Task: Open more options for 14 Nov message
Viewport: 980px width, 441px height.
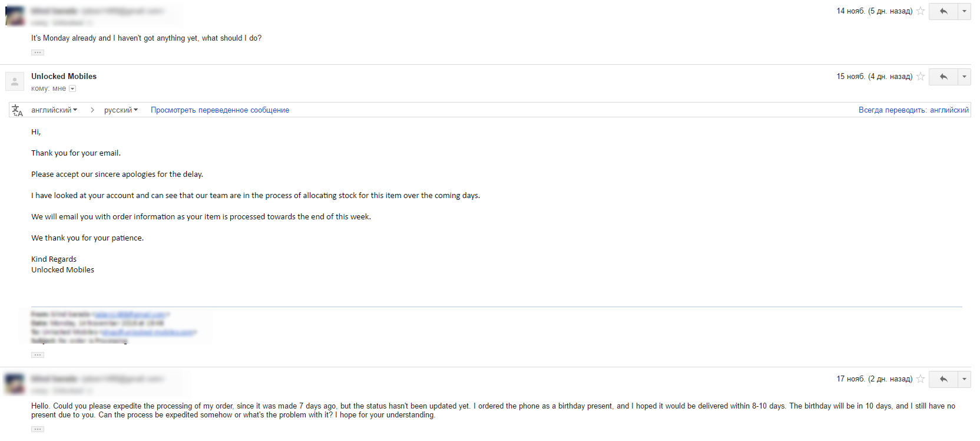Action: pyautogui.click(x=964, y=11)
